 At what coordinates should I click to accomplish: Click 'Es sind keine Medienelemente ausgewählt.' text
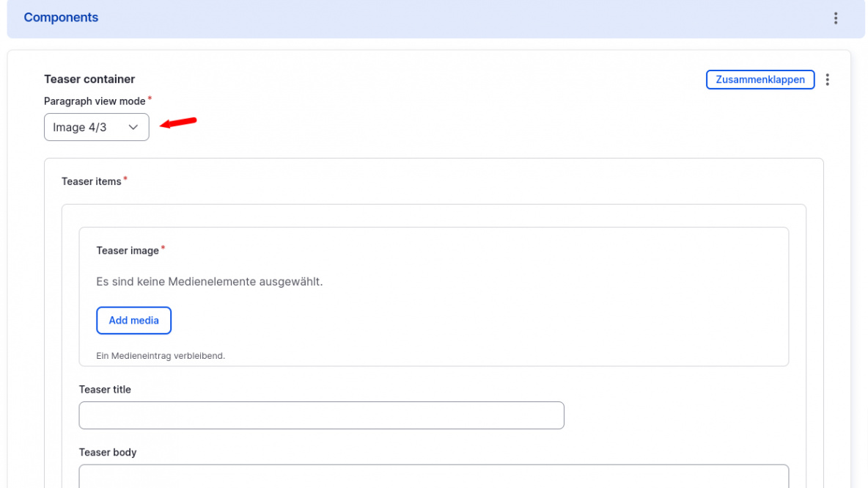coord(209,281)
